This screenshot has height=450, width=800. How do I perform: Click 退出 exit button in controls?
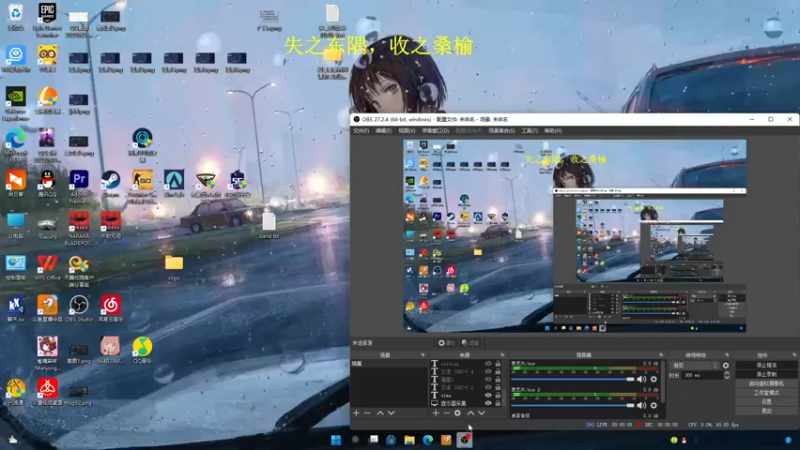pos(766,411)
